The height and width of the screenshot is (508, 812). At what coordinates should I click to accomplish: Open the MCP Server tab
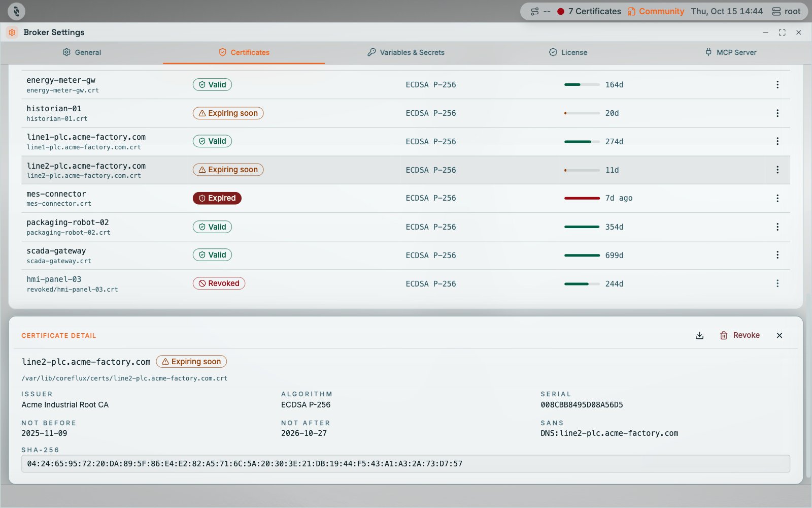731,52
